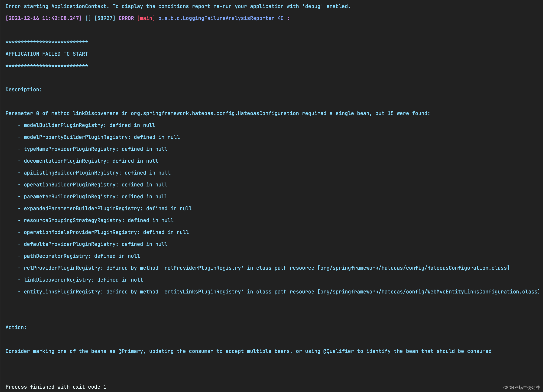Viewport: 543px width, 392px height.
Task: Click the ERROR log level text
Action: [x=126, y=18]
